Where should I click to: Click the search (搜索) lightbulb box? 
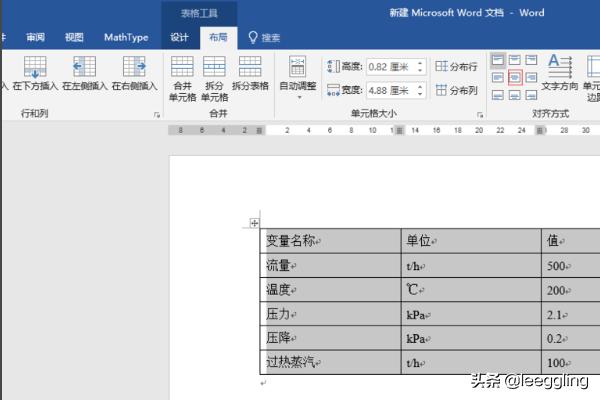tap(264, 38)
